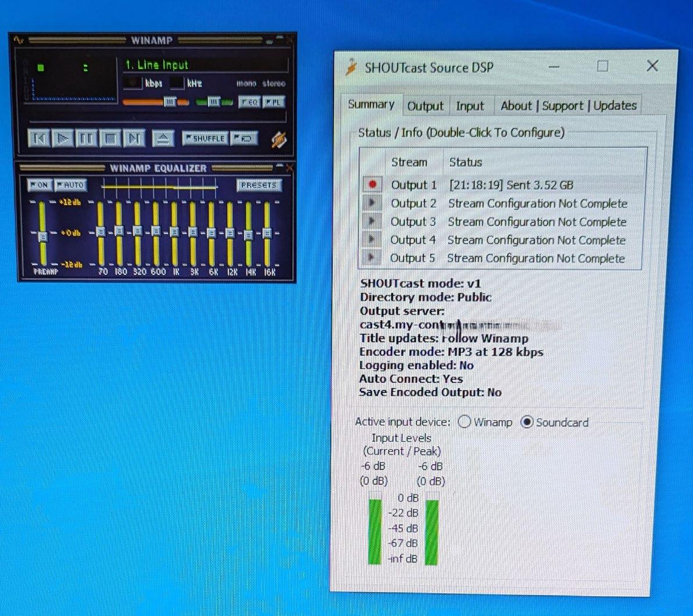This screenshot has width=693, height=616.
Task: Click the 6K equalizer band slider
Action: click(211, 234)
